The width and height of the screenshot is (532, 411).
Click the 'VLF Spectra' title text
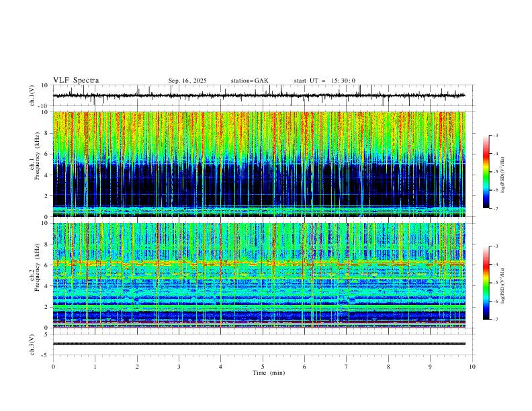pyautogui.click(x=76, y=81)
